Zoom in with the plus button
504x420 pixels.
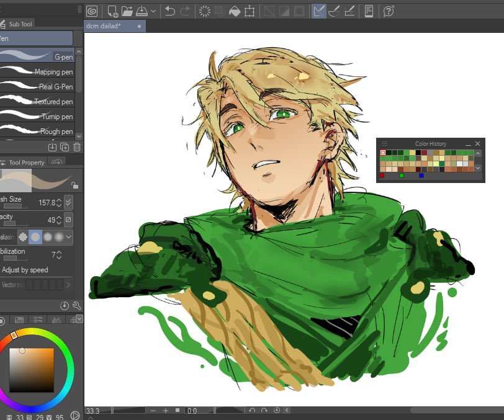[x=166, y=410]
